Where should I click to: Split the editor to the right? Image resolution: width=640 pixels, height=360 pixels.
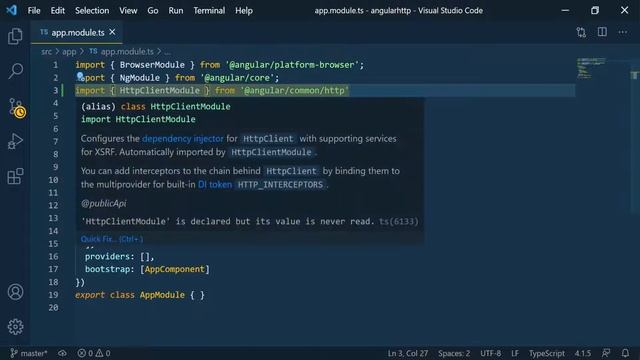point(602,32)
